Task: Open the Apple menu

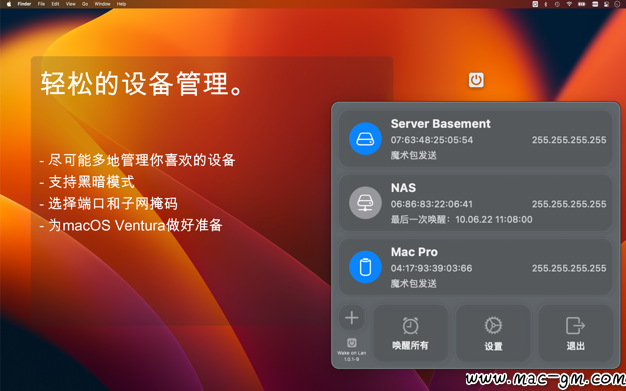Action: click(x=9, y=4)
